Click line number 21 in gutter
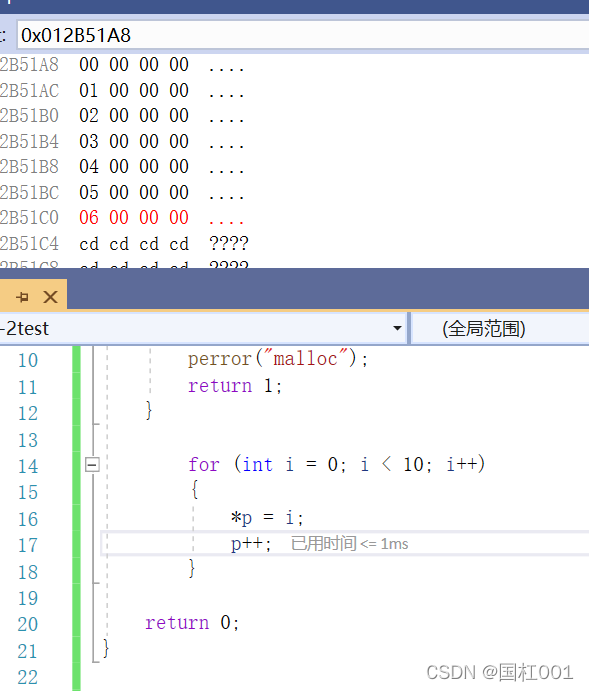 pyautogui.click(x=28, y=651)
